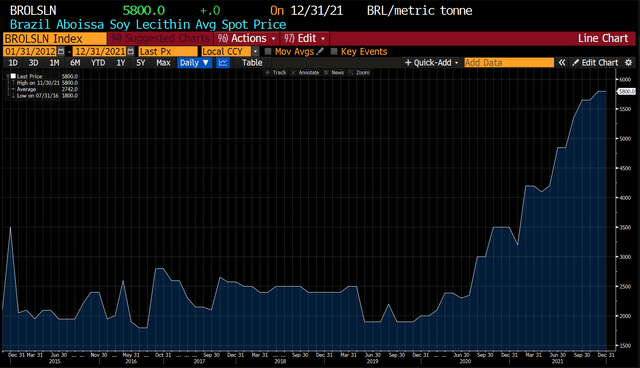Click the 5800.0 price label on axis
The width and height of the screenshot is (640, 368).
point(627,91)
